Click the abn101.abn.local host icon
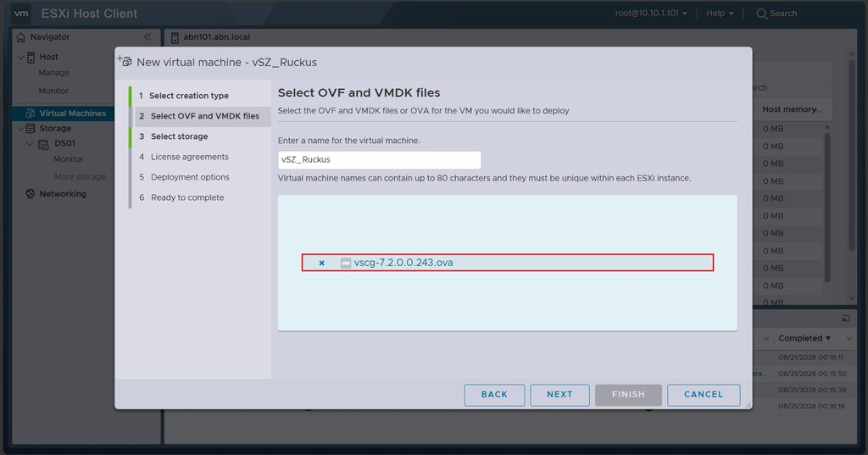 coord(175,37)
